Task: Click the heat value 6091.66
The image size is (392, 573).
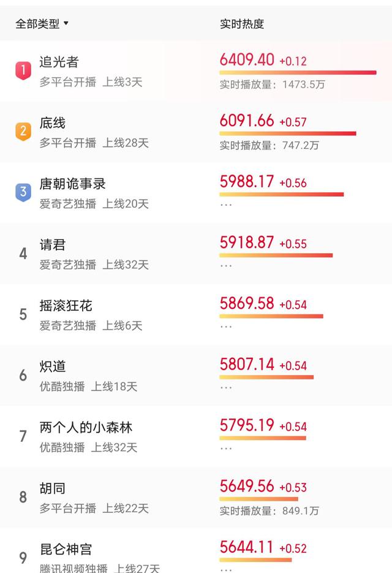Action: pyautogui.click(x=247, y=121)
